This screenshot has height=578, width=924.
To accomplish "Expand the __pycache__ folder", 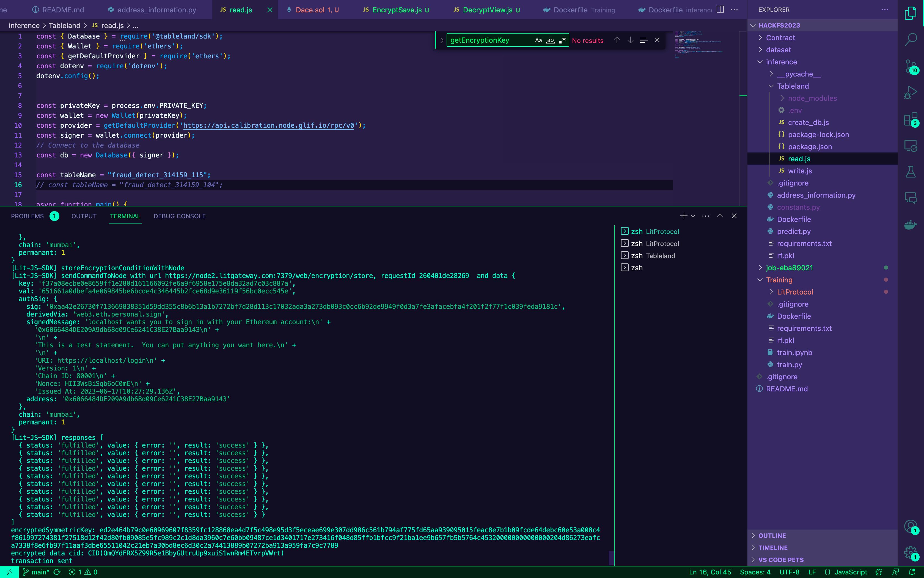I will 798,74.
